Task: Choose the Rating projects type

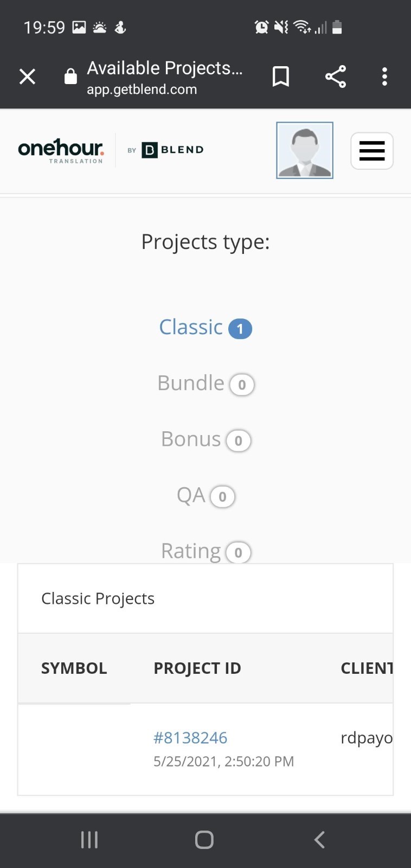Action: (206, 551)
